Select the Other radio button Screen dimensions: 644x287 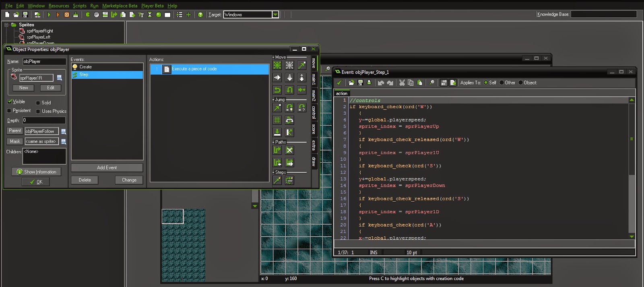pyautogui.click(x=502, y=83)
